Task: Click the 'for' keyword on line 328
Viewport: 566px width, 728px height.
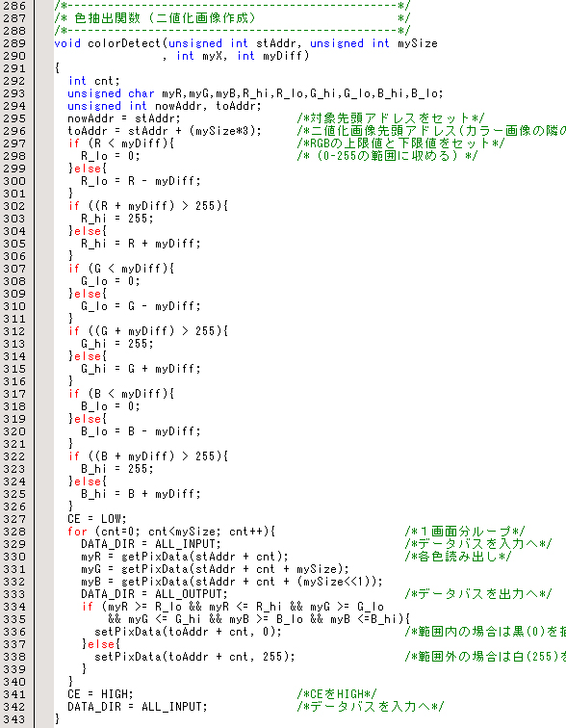Action: 77,533
